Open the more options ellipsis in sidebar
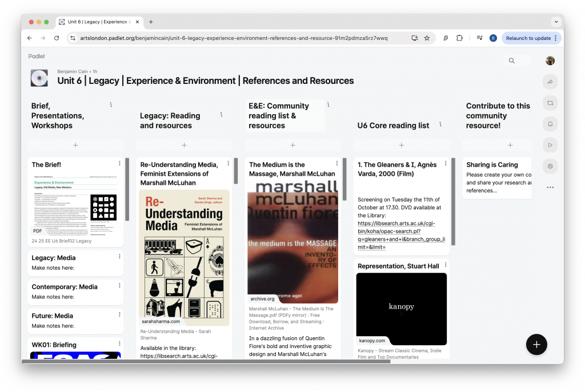The height and width of the screenshot is (392, 585). click(x=550, y=187)
